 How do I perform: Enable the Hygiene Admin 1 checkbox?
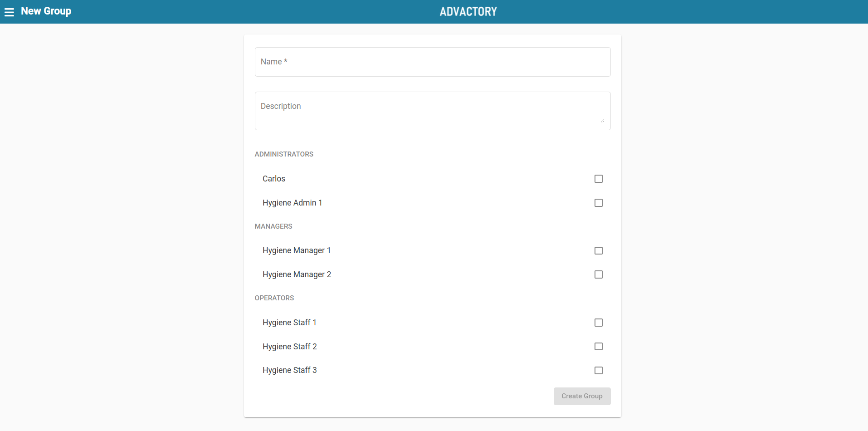pos(599,203)
